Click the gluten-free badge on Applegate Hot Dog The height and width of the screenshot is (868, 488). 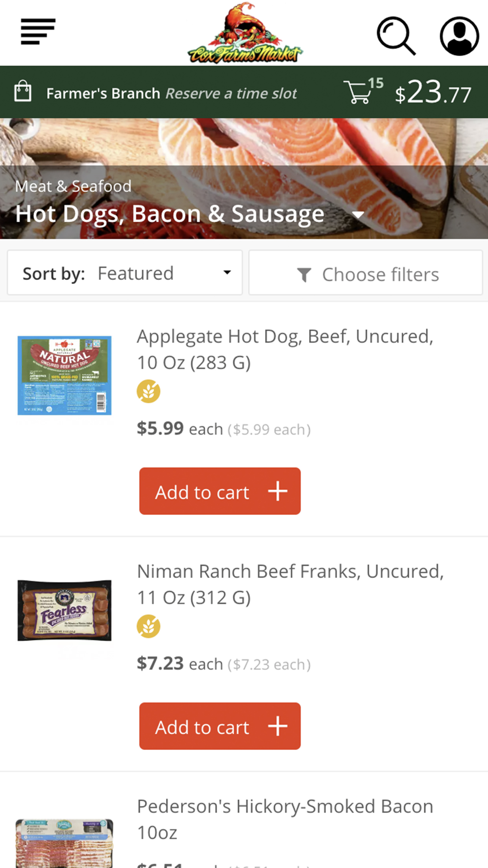[x=148, y=392]
